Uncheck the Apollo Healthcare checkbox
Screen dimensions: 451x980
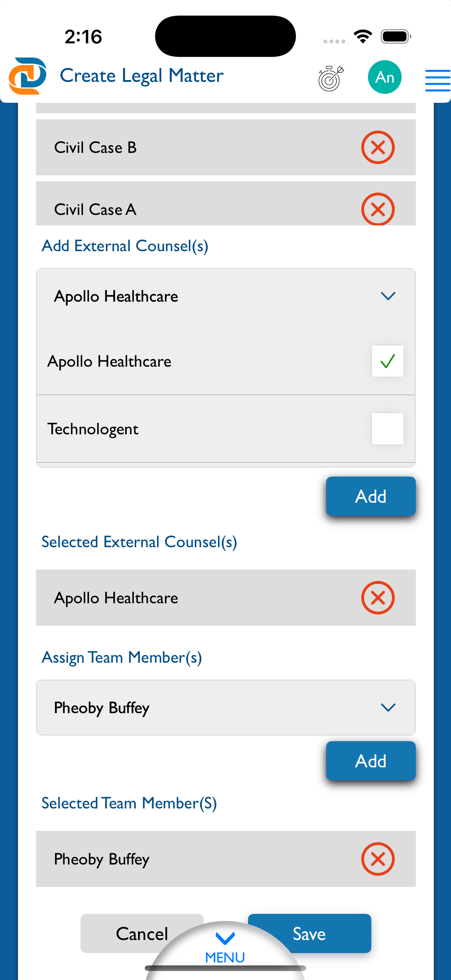[x=387, y=361]
